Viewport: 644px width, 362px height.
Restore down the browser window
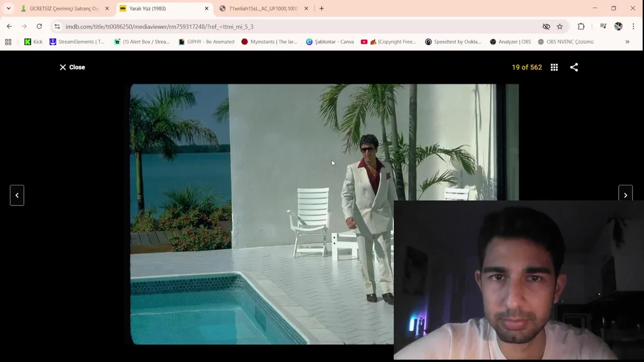[x=613, y=8]
